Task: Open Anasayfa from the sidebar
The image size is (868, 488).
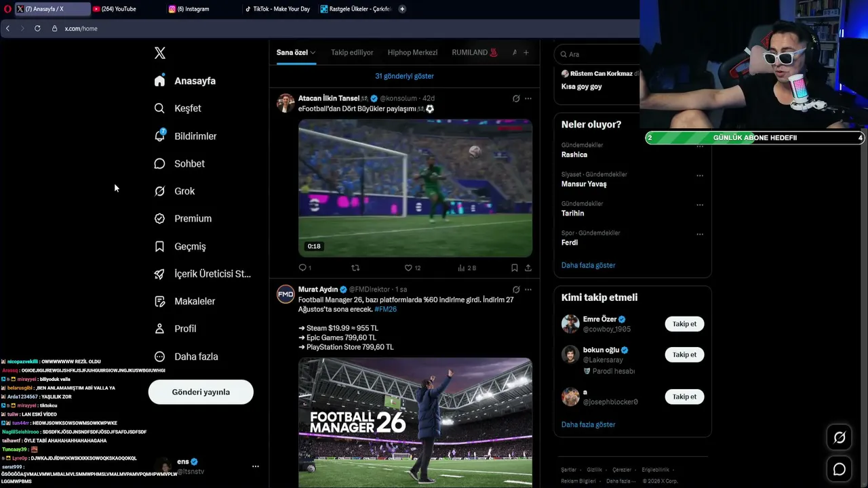Action: pos(185,81)
